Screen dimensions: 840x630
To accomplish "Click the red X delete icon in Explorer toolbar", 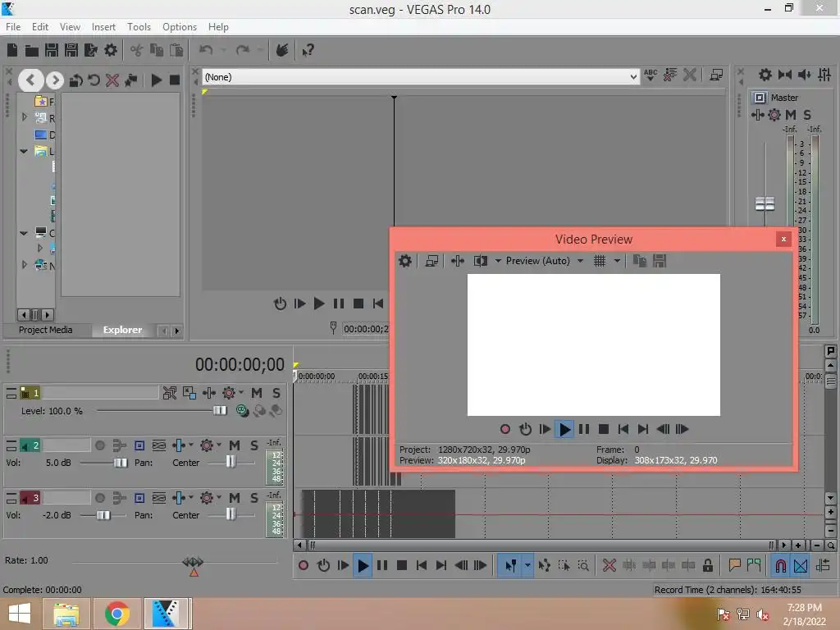I will pyautogui.click(x=112, y=80).
